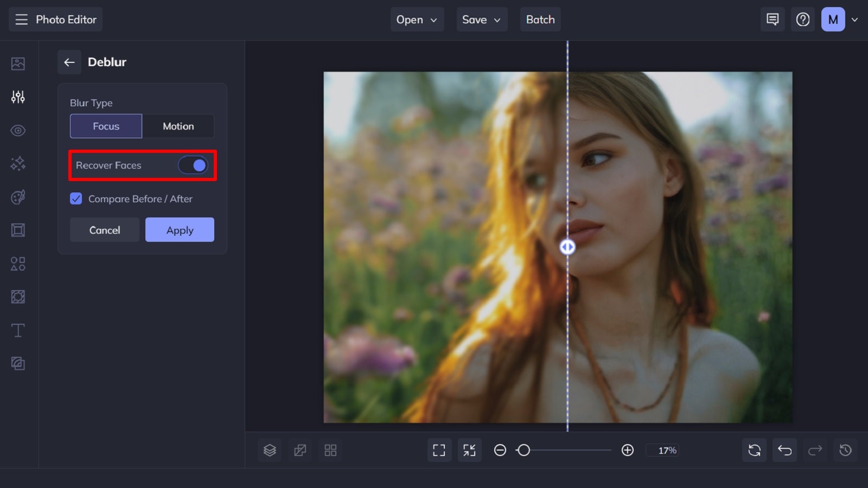Open the hamburger menu next to Photo Editor
868x488 pixels.
tap(21, 19)
